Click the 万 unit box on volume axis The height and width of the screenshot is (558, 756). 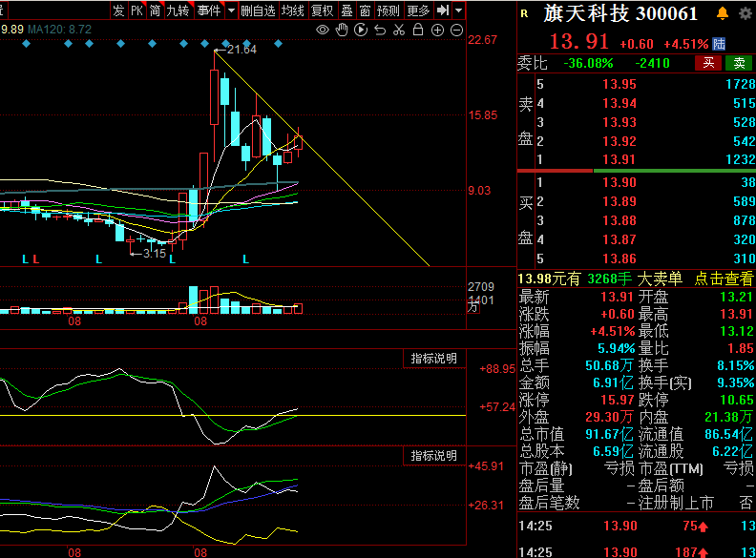click(x=473, y=306)
